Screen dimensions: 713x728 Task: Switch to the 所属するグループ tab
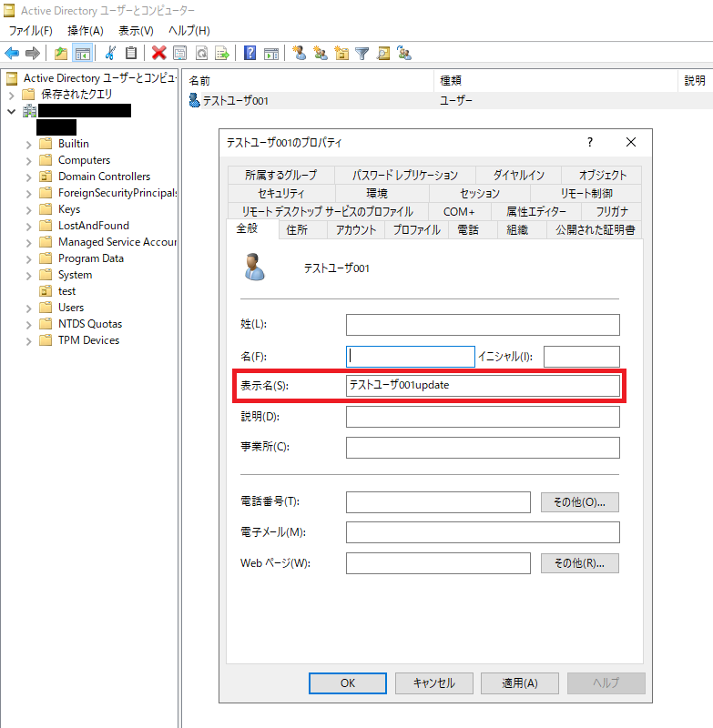pos(281,175)
